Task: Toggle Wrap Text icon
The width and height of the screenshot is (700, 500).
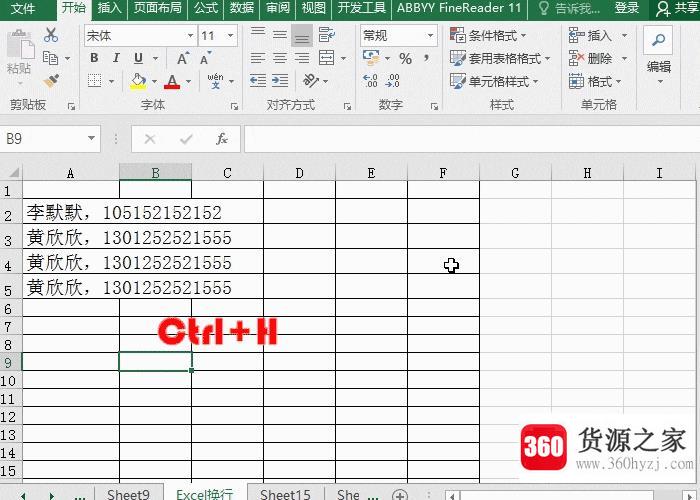Action: pyautogui.click(x=327, y=34)
